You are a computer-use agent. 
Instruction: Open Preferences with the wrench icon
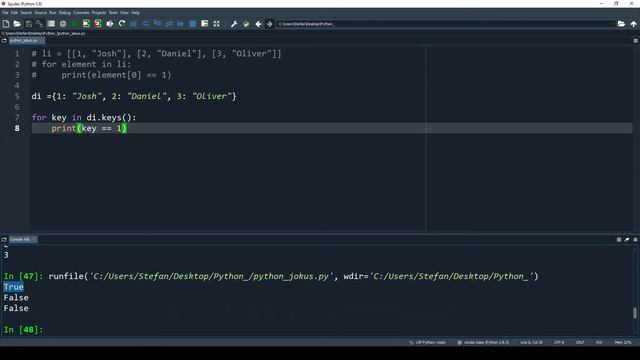[234, 24]
